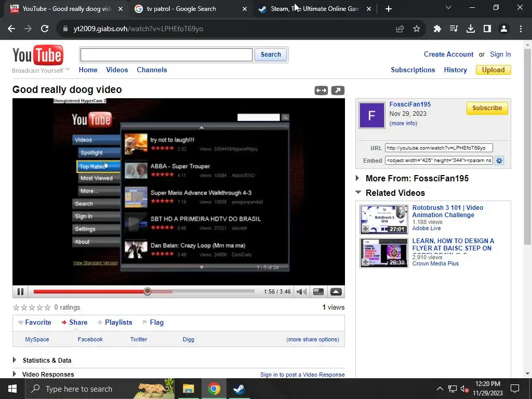The image size is (532, 399).
Task: Open the Chrome three-dot menu
Action: (521, 29)
